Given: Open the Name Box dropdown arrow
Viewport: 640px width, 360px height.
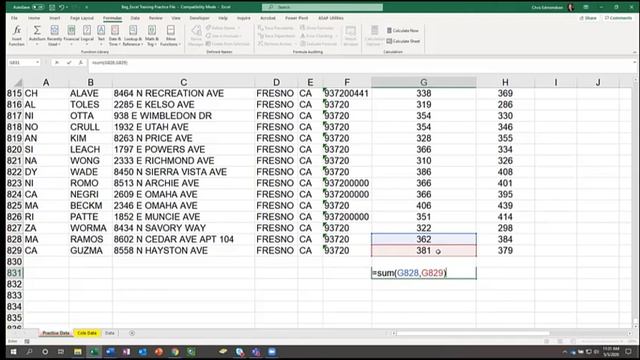Looking at the screenshot, I should (x=38, y=62).
